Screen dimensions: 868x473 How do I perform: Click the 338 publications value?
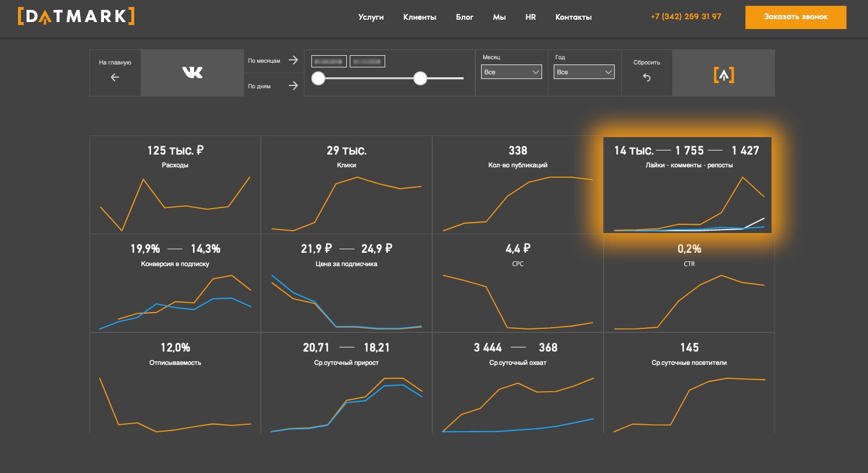click(518, 150)
